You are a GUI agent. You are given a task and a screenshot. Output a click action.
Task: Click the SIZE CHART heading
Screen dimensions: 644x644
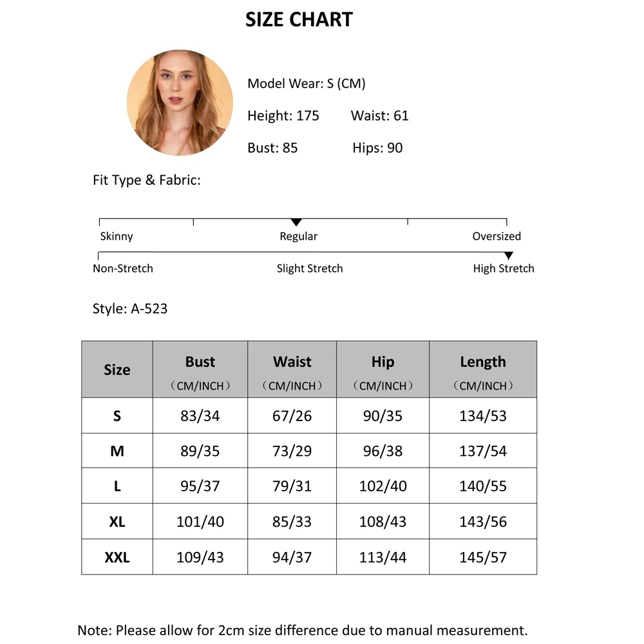(299, 20)
